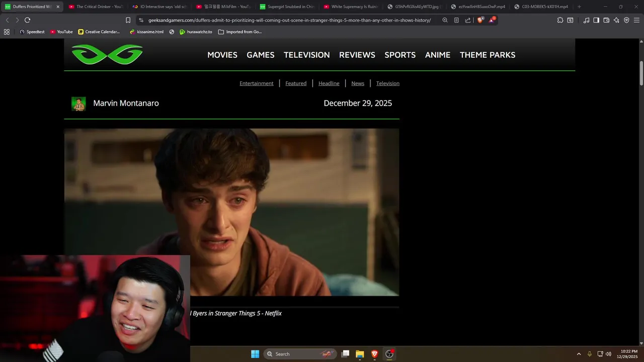Switch to the ezYvwXnHBSuxoDwP.mp4 tab
The width and height of the screenshot is (644, 362).
point(479,7)
